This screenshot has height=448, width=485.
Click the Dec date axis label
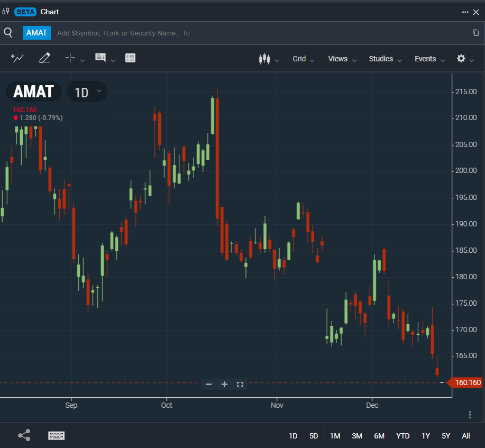[372, 405]
